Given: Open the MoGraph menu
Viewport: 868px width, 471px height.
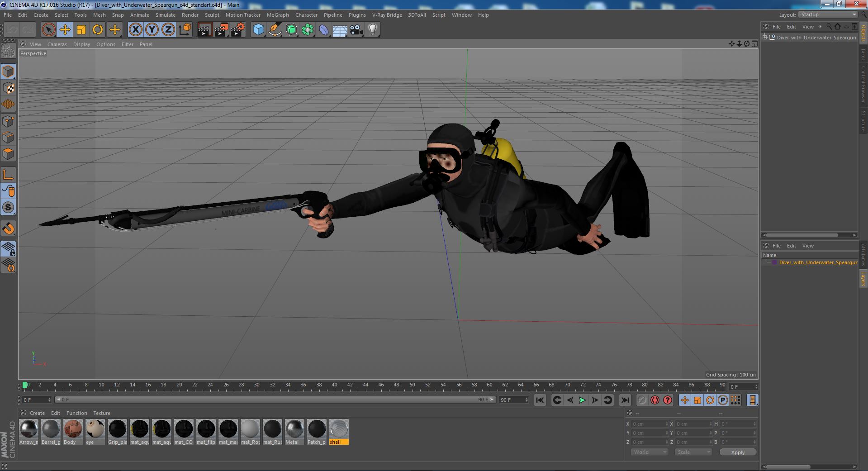Looking at the screenshot, I should click(278, 15).
